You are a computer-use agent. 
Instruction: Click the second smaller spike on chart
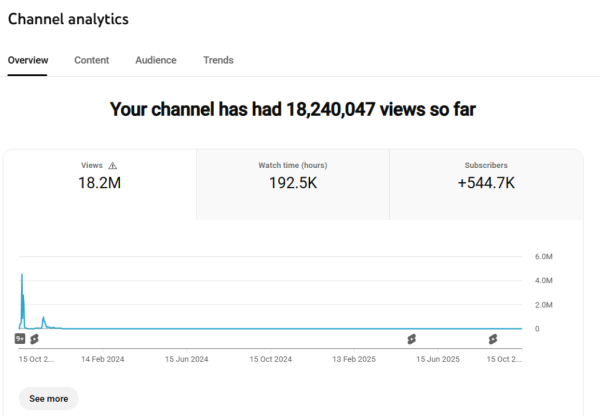point(44,320)
